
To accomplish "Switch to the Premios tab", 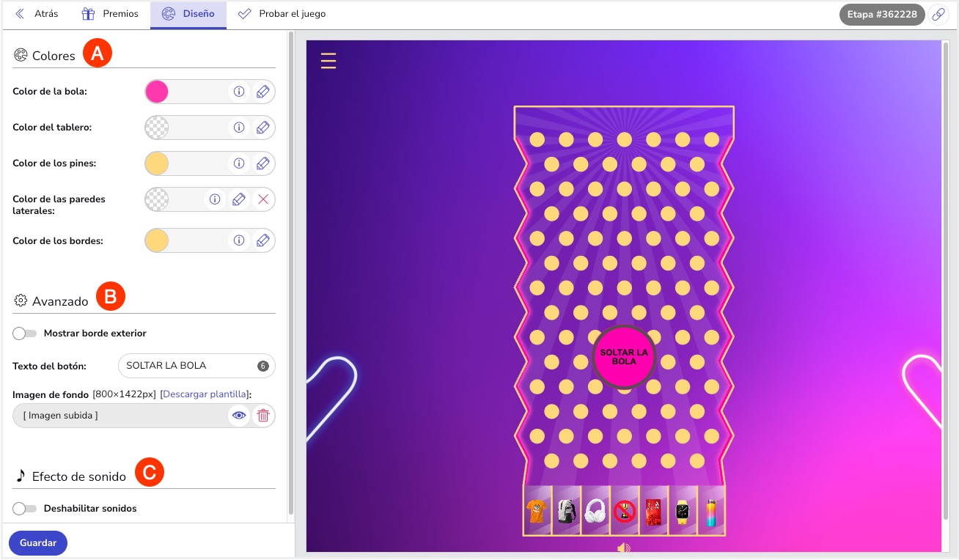I will coord(110,14).
